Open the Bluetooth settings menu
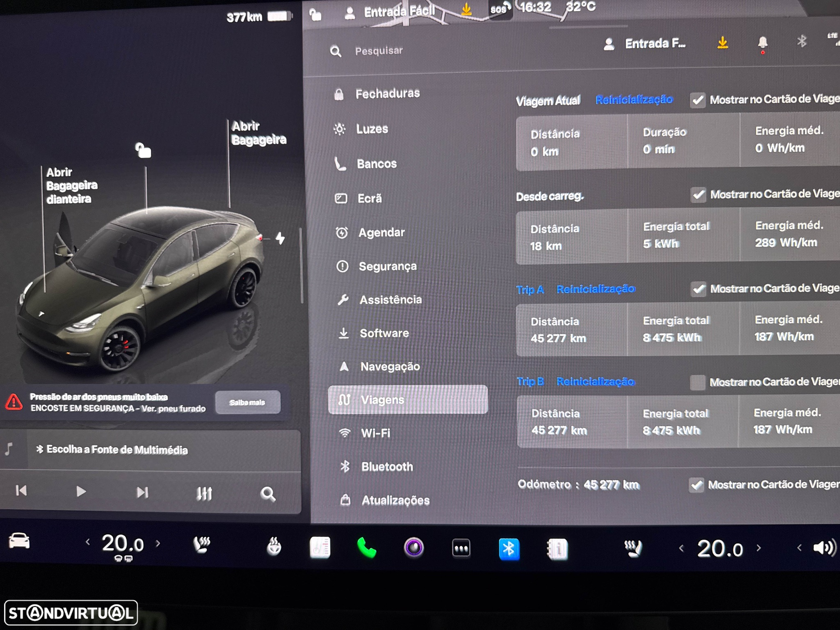Screen dimensions: 840x630 point(387,467)
